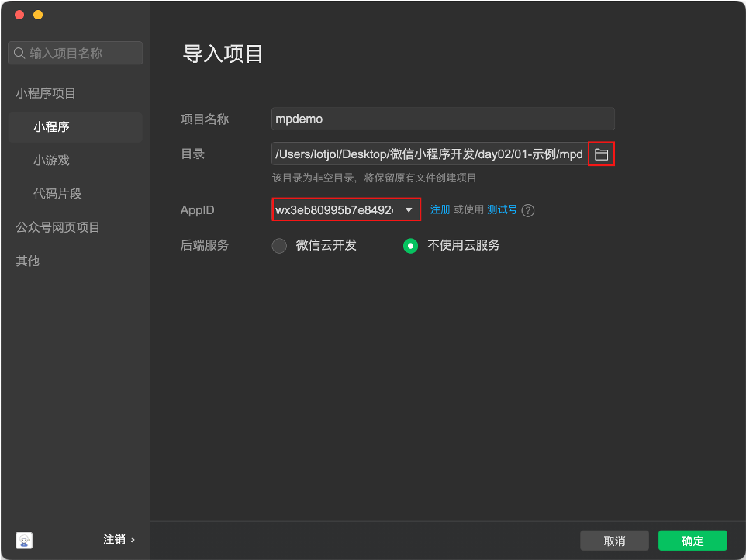Click the search magnifier icon
The width and height of the screenshot is (746, 560).
coord(19,53)
